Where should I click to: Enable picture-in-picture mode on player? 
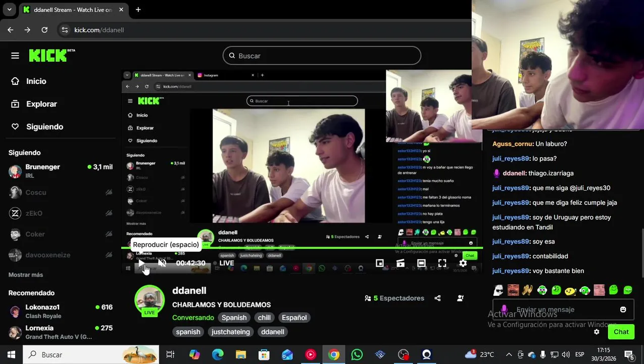coord(380,263)
